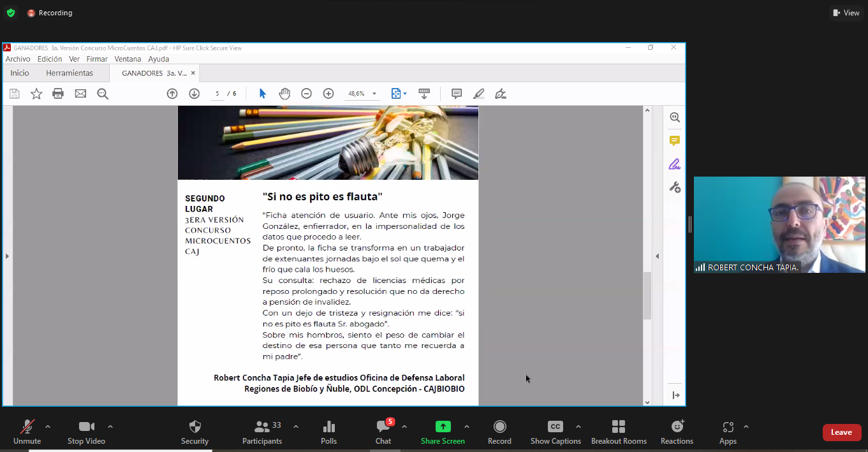
Task: Open the Apps panel in Zoom
Action: [728, 432]
